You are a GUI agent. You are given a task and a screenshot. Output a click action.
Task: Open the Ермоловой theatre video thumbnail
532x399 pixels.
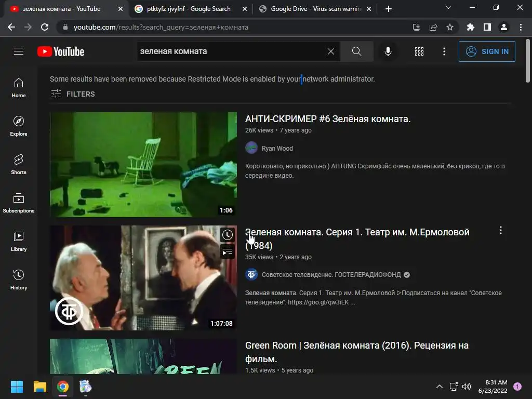[143, 278]
